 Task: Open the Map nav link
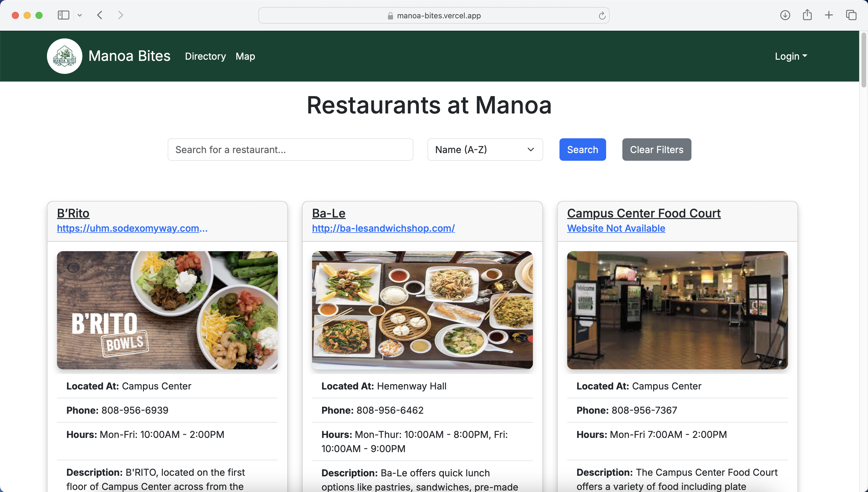point(245,56)
